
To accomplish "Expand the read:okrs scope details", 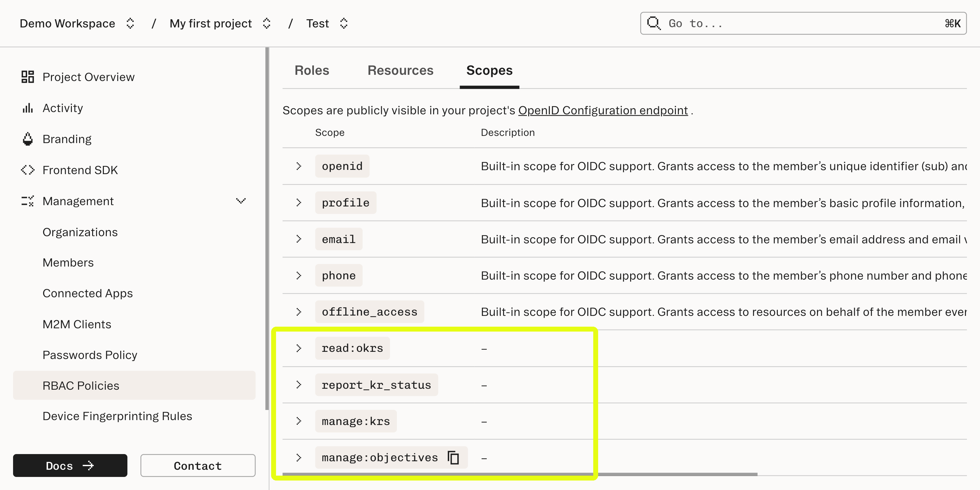I will [x=299, y=348].
